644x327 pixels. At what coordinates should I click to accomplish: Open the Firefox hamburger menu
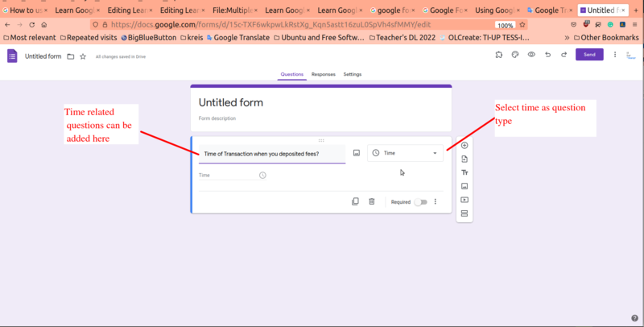(x=634, y=25)
